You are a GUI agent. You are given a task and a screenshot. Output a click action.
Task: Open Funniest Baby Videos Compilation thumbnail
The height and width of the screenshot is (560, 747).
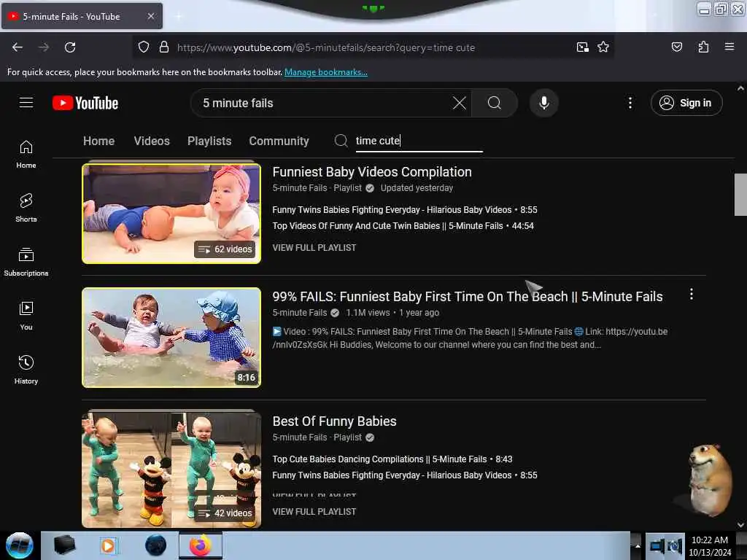click(x=171, y=214)
